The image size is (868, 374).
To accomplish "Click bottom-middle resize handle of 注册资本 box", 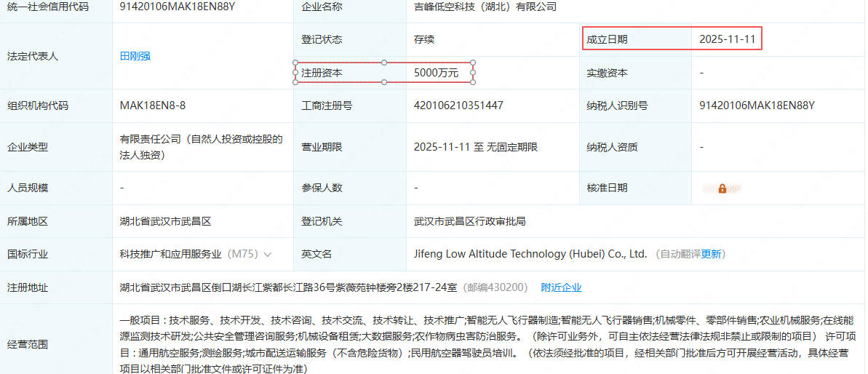I will pos(384,82).
